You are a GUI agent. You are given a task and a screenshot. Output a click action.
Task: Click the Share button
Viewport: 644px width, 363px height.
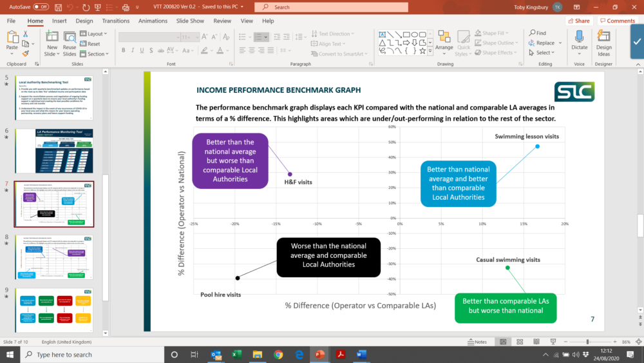click(579, 21)
